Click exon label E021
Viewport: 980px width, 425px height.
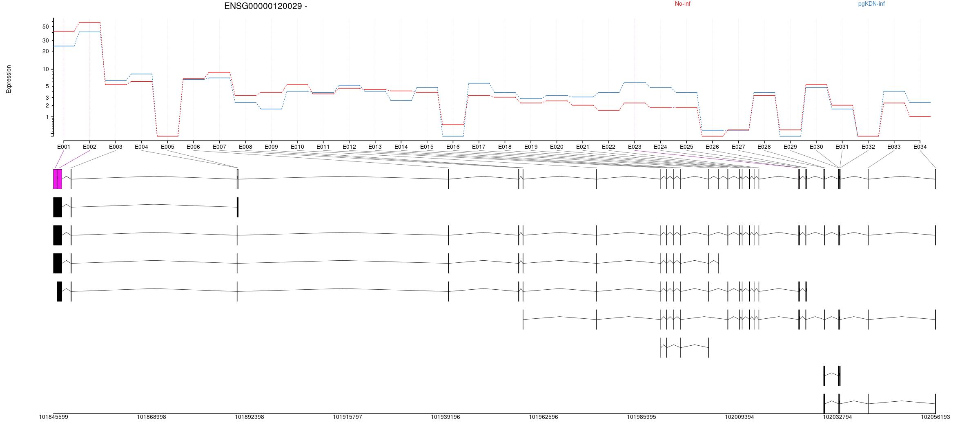(x=583, y=147)
